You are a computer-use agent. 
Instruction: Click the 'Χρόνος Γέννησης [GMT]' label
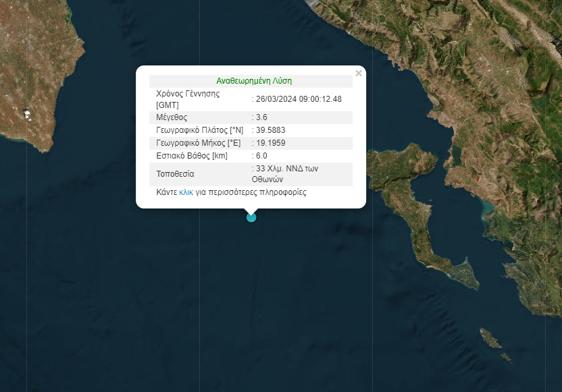(x=188, y=99)
